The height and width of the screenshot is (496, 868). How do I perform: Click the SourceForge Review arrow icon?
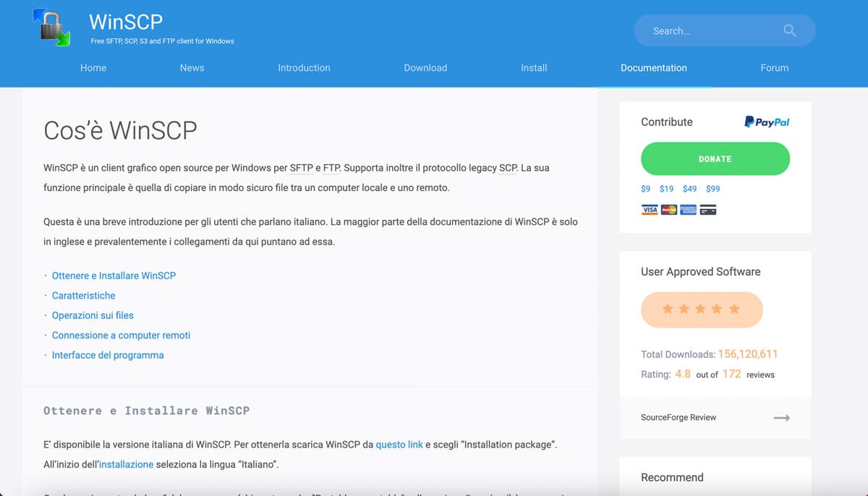pos(781,417)
